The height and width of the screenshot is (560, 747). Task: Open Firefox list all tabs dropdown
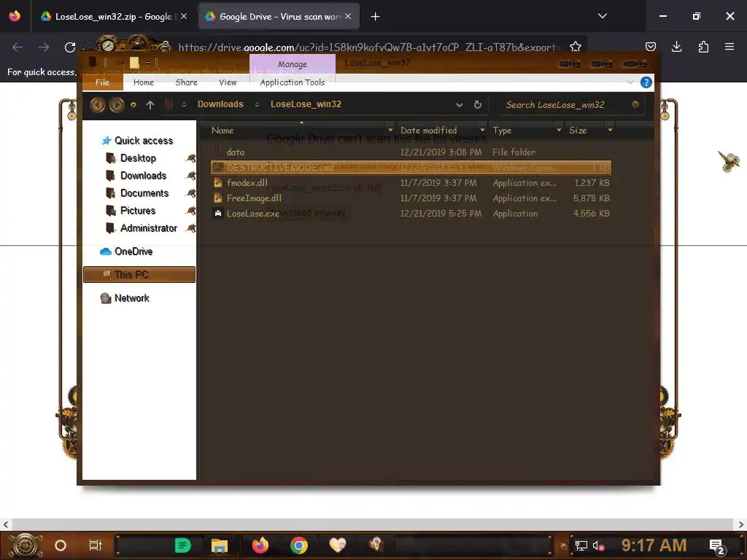click(x=602, y=16)
